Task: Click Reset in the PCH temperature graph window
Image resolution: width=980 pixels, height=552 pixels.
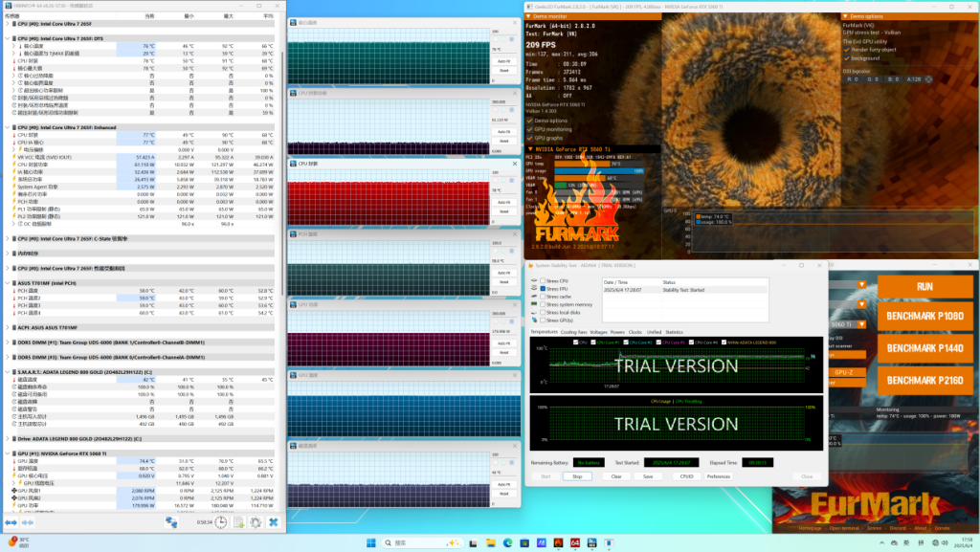Action: 503,282
